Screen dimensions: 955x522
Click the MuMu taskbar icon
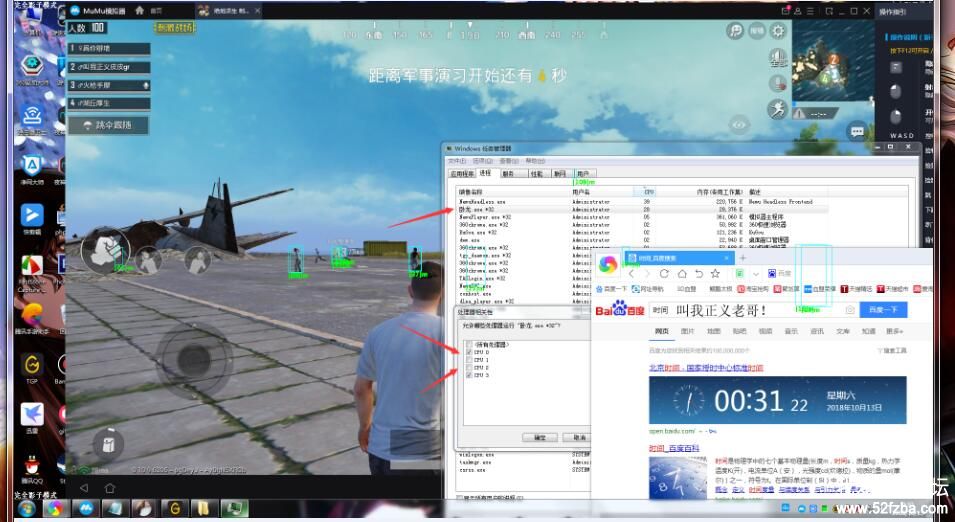click(86, 508)
